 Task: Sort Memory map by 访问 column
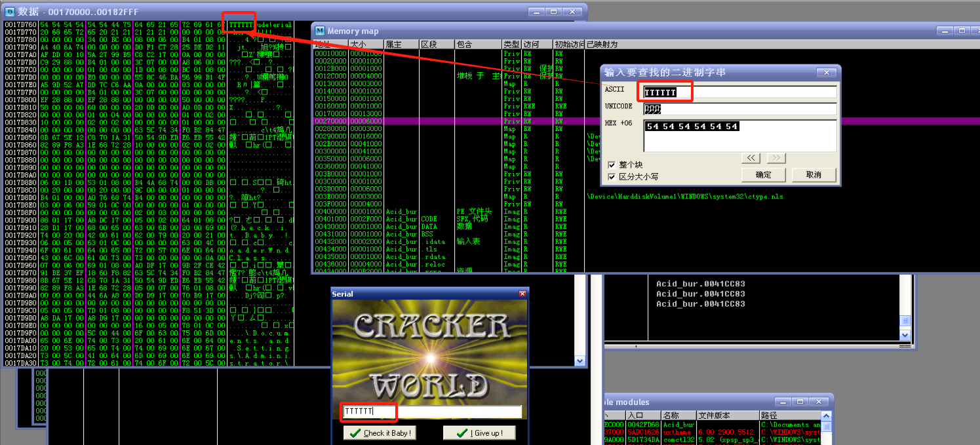point(537,44)
